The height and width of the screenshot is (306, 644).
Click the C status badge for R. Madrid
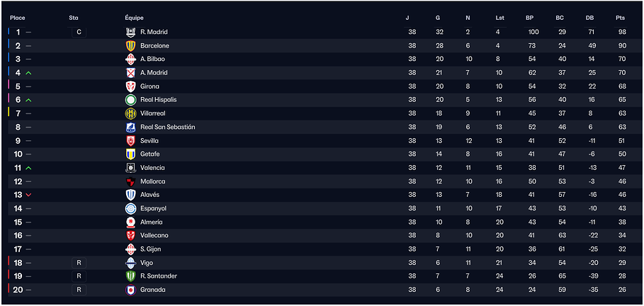pyautogui.click(x=79, y=32)
